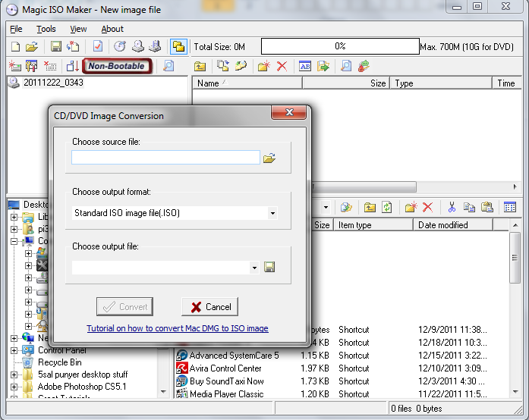The height and width of the screenshot is (420, 529).
Task: Select the 20111222_0343 volume node
Action: tap(53, 83)
